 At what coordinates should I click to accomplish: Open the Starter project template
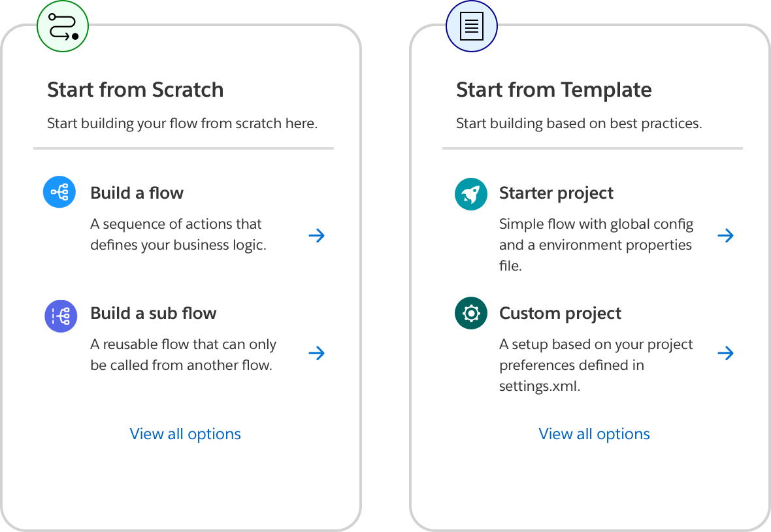pyautogui.click(x=556, y=193)
